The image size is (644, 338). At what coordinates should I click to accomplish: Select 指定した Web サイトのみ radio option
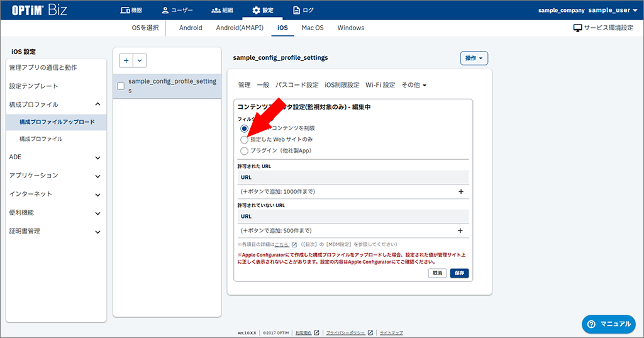[x=245, y=140]
